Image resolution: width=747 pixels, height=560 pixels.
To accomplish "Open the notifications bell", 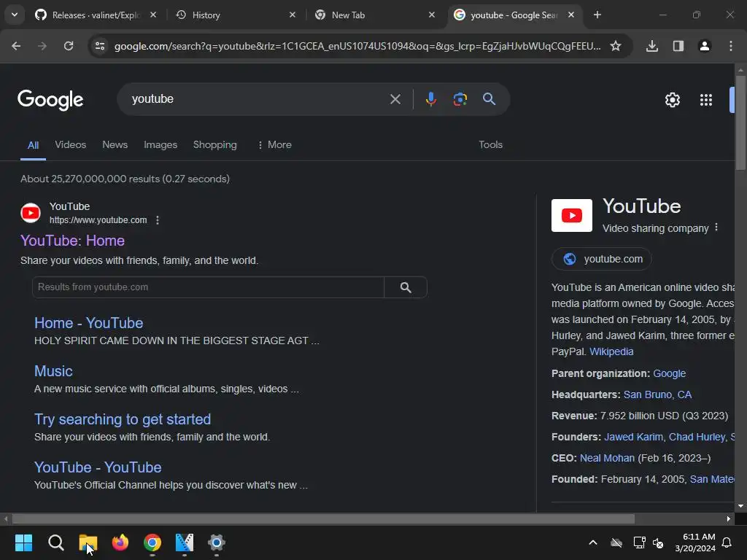I will tap(727, 542).
